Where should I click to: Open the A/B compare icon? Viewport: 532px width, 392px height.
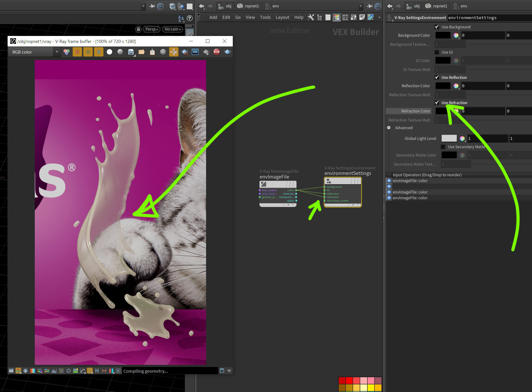click(195, 52)
